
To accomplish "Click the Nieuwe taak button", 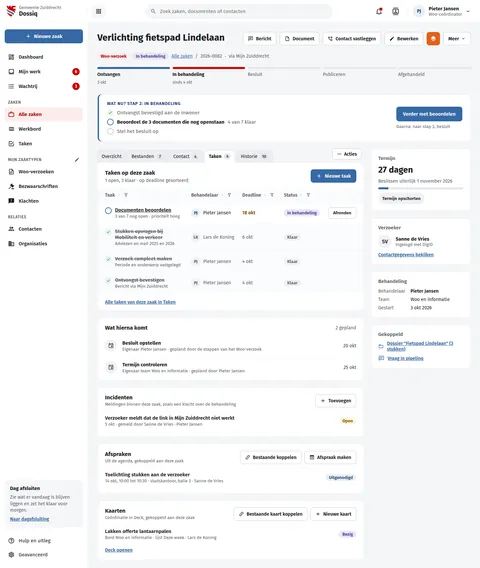I will [333, 176].
